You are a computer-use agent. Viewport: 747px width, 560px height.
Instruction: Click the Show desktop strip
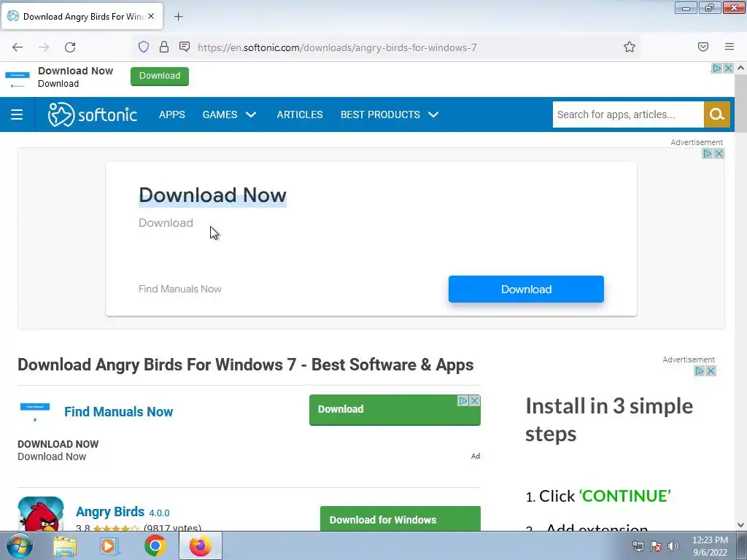(x=742, y=545)
